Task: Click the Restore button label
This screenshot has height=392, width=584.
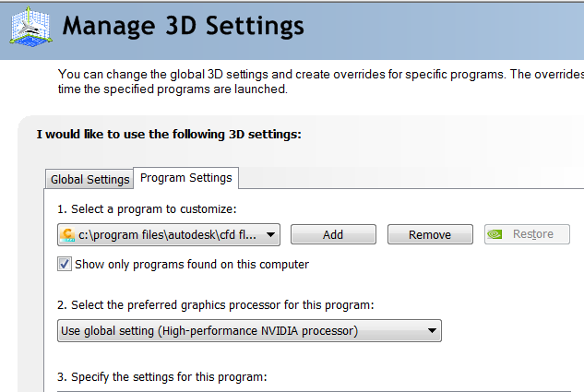Action: 532,234
